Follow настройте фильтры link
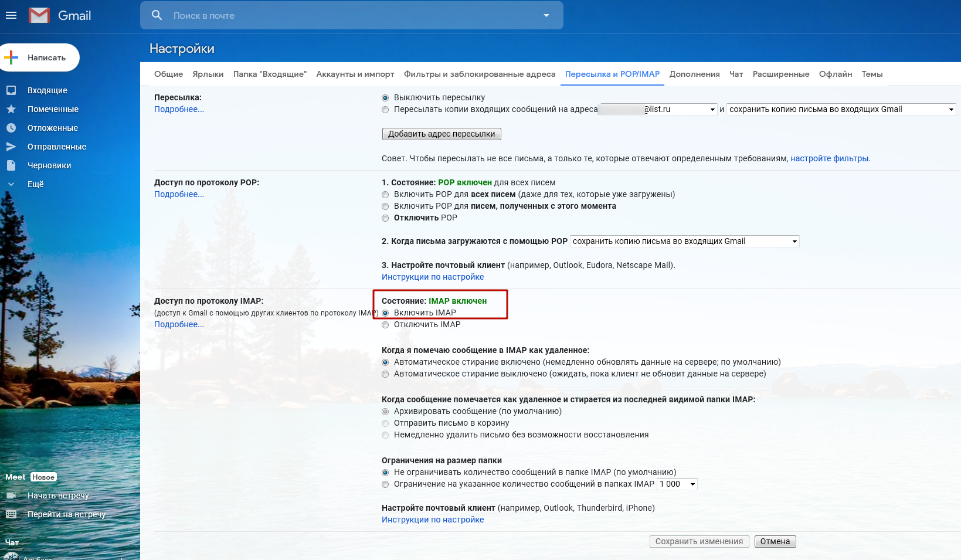The image size is (961, 560). 830,158
